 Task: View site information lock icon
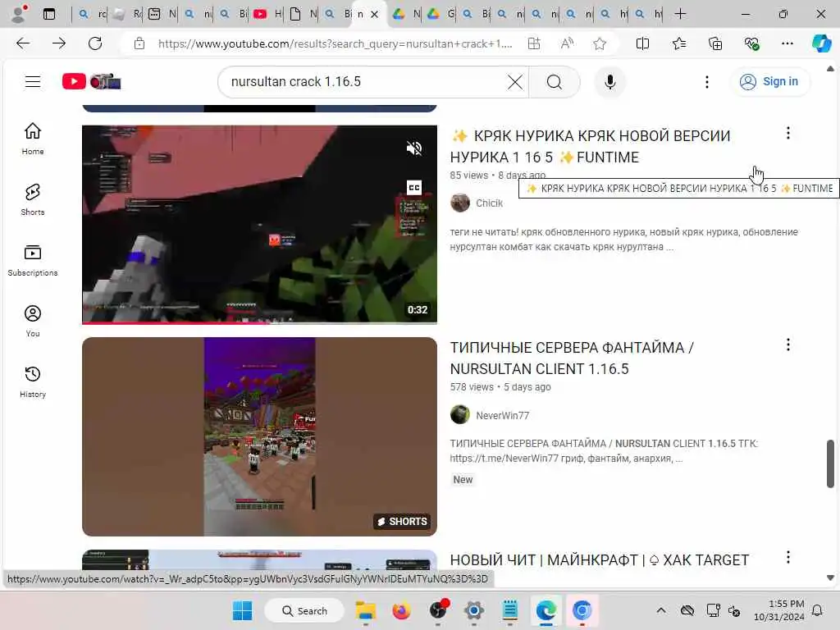pos(139,43)
